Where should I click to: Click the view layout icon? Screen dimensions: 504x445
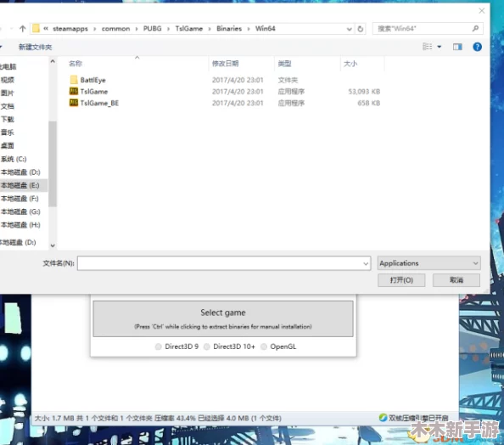(427, 47)
